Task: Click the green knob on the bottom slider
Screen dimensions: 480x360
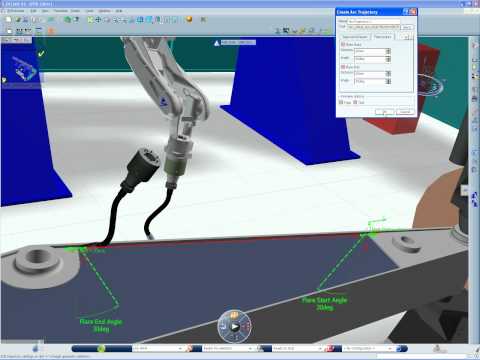Action: [x=101, y=348]
